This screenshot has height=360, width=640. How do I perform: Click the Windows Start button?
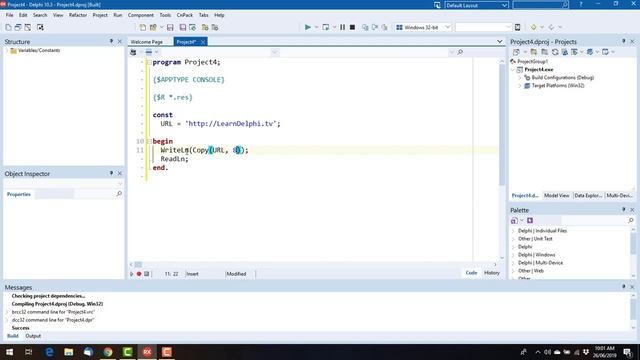[9, 352]
